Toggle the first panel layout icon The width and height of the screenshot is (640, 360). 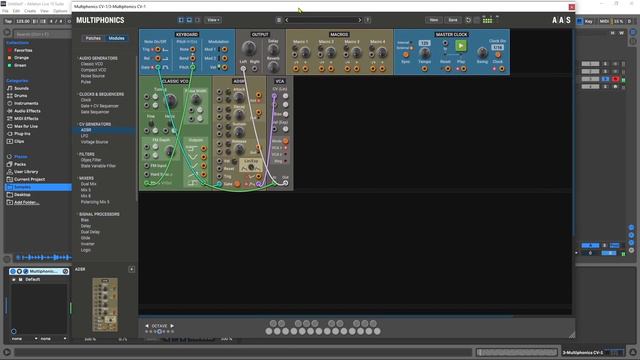(x=181, y=20)
